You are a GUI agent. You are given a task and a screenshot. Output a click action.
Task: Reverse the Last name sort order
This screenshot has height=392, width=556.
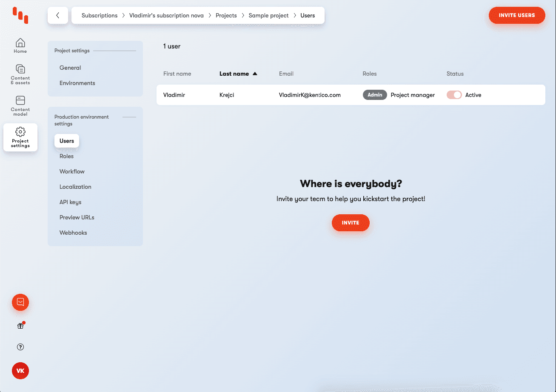(x=238, y=74)
